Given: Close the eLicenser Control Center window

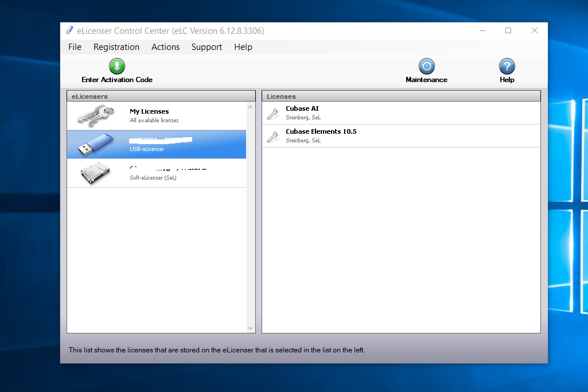Looking at the screenshot, I should (535, 30).
